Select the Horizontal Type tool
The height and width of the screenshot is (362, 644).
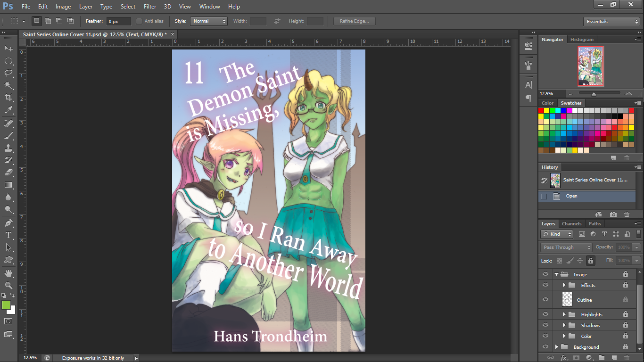click(8, 235)
